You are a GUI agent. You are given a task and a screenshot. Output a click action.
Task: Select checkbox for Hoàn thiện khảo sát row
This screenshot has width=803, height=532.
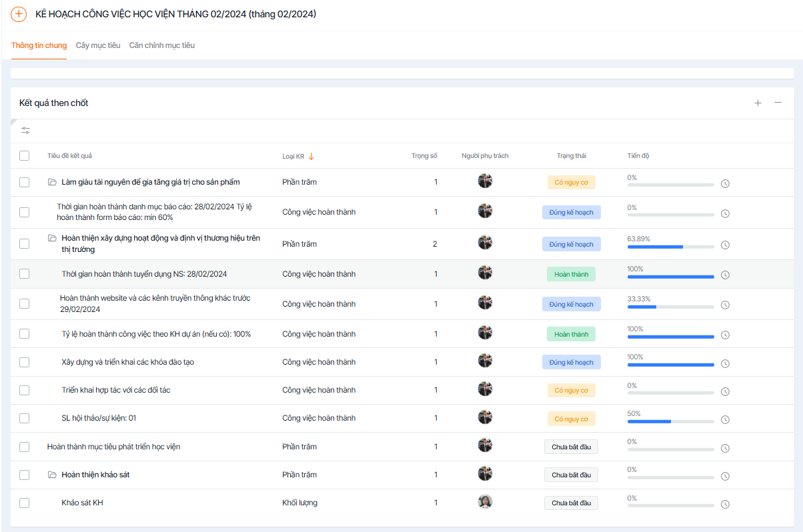pos(25,475)
